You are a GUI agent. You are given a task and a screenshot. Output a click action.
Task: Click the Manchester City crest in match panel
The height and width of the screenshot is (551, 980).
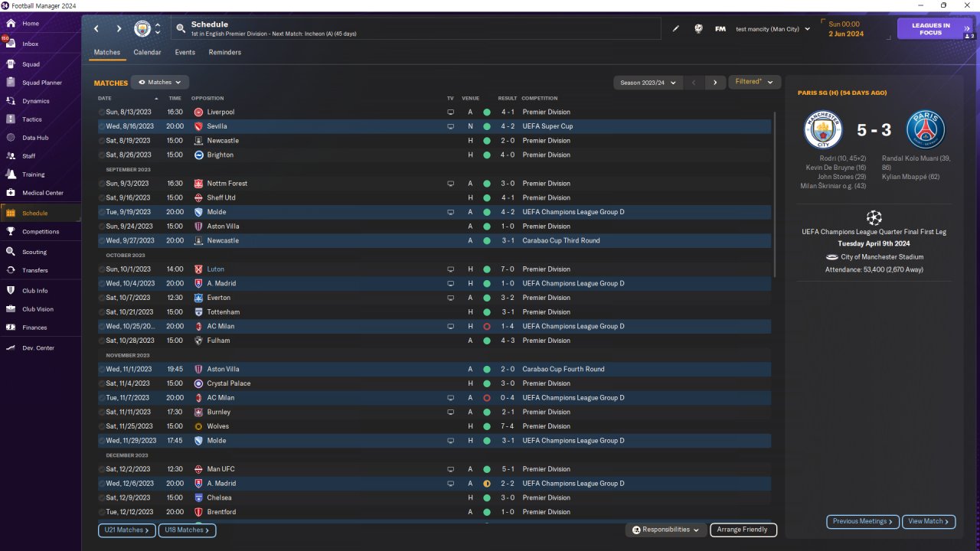823,129
